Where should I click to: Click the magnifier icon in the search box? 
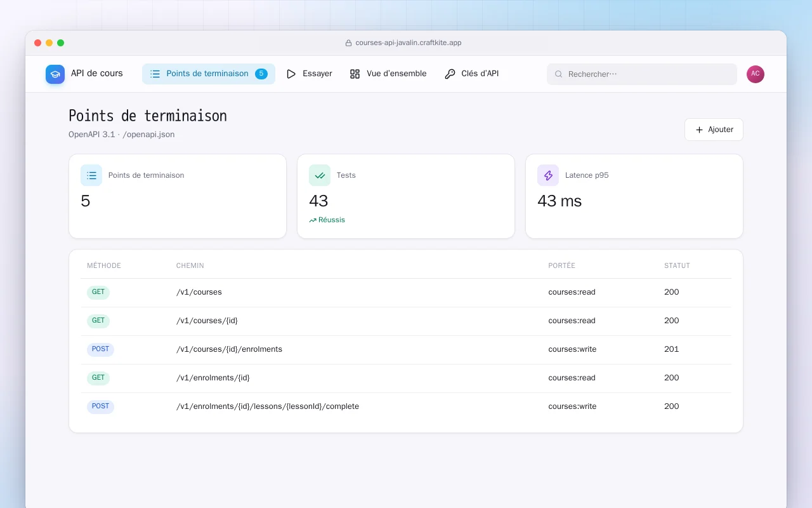coord(559,74)
